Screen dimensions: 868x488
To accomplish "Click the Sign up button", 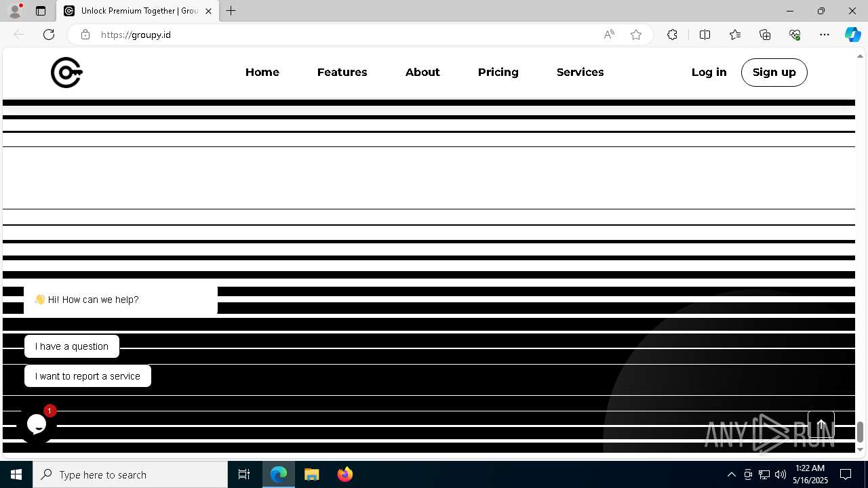I will 774,73.
